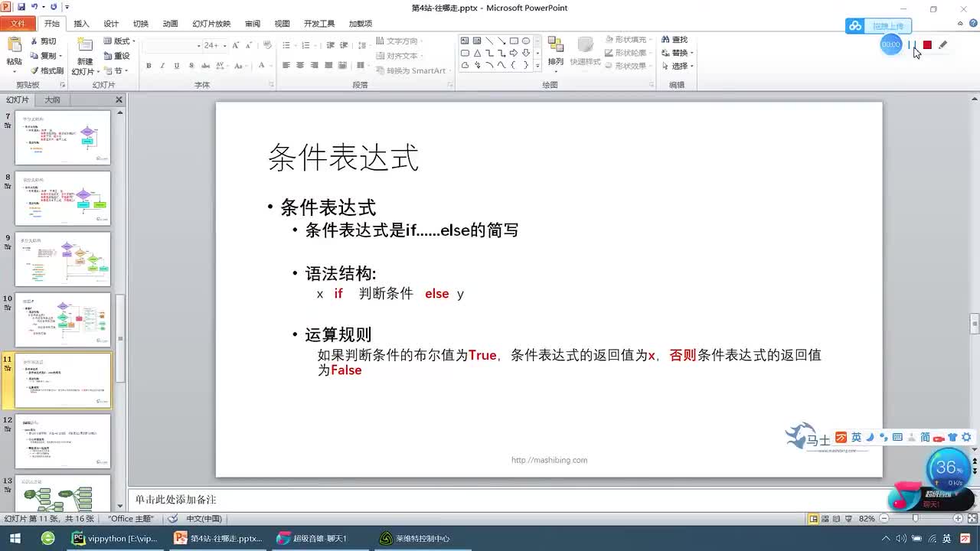The width and height of the screenshot is (980, 551).
Task: Click the red stop recording square
Action: (927, 45)
